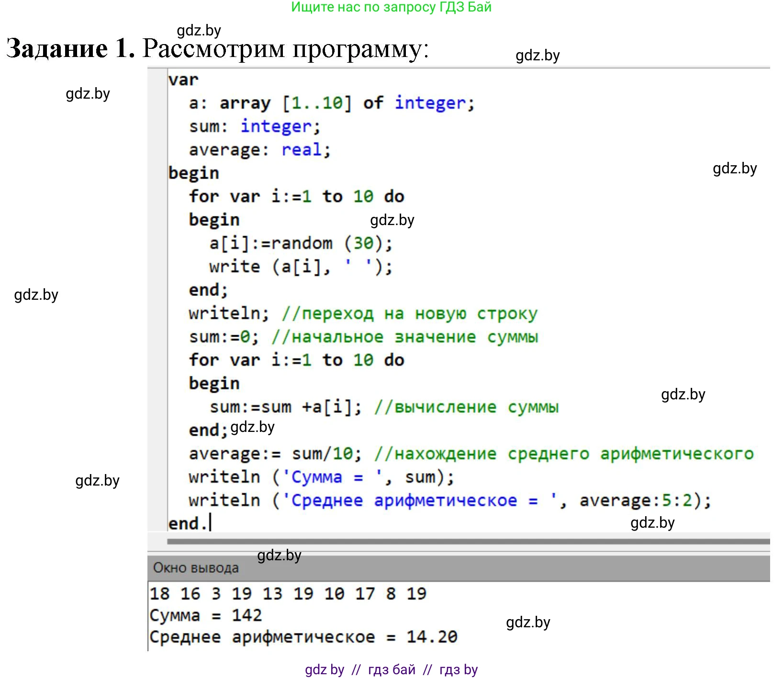Click the "Задание 1" heading
This screenshot has width=784, height=679.
[70, 48]
